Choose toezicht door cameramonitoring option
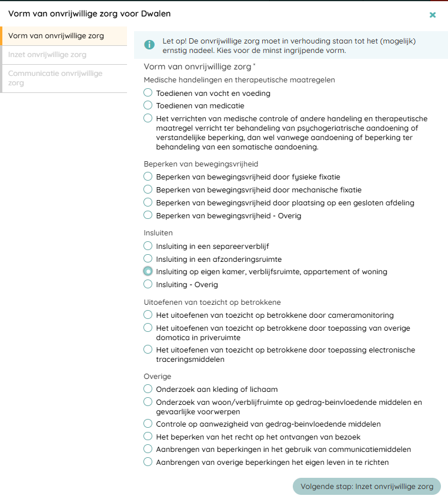 pos(148,315)
